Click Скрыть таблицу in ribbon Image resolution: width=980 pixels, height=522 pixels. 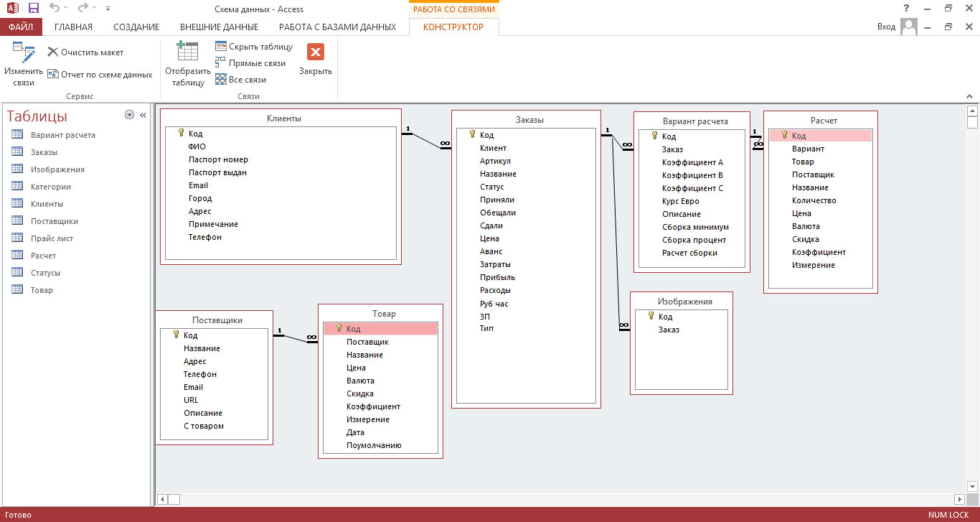(254, 47)
